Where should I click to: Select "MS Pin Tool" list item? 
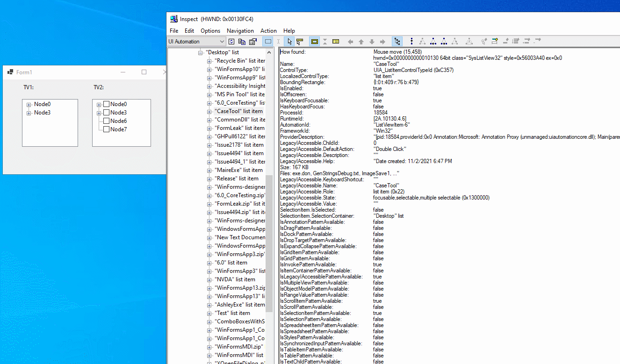[239, 94]
